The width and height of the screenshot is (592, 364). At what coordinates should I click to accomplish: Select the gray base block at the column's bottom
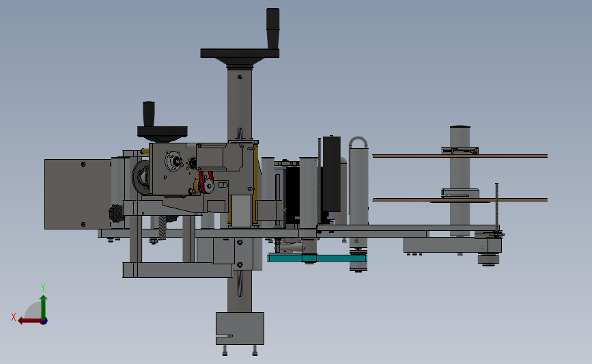pos(240,328)
